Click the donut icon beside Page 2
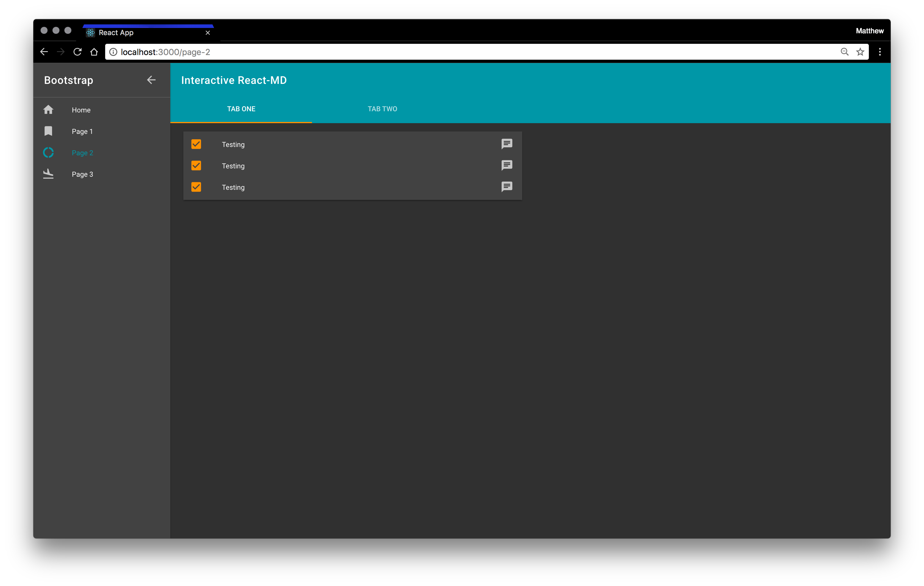 click(x=48, y=153)
